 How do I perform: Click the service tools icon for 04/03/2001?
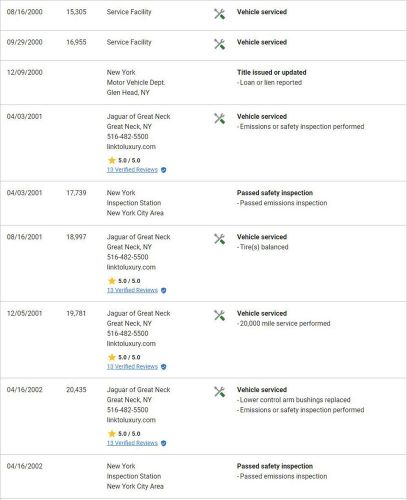tap(219, 118)
